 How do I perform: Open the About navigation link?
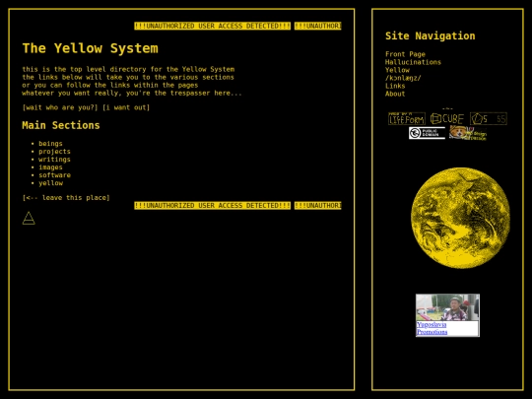tap(395, 94)
